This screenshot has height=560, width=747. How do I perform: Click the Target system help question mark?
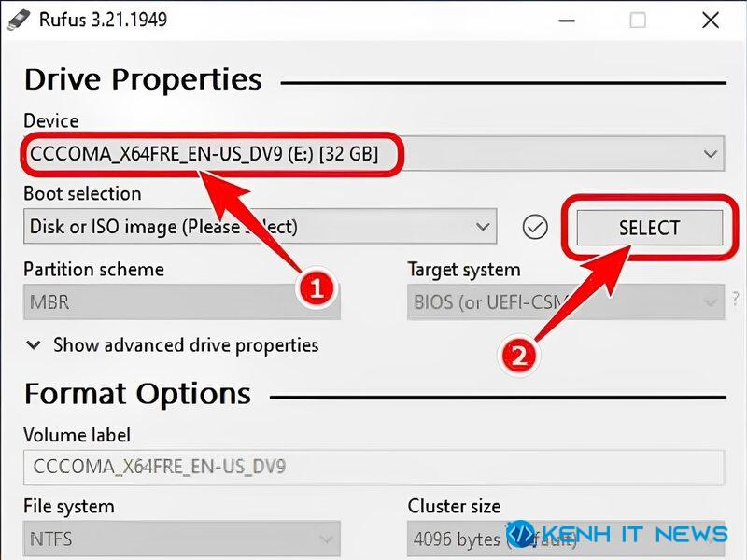point(736,300)
